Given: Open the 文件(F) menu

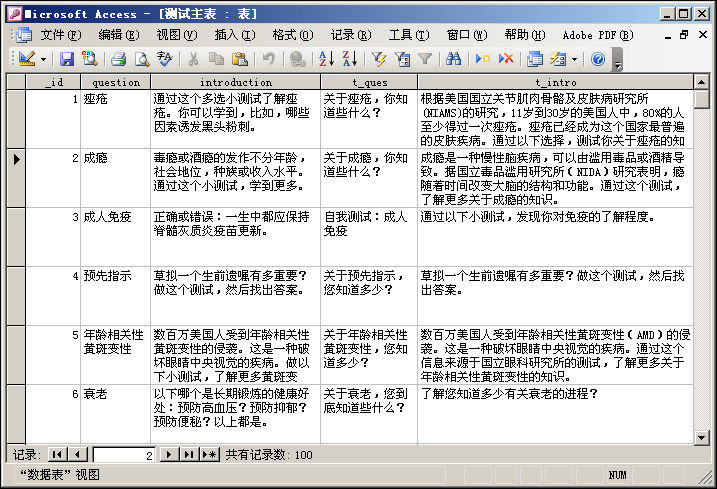Looking at the screenshot, I should pos(60,35).
